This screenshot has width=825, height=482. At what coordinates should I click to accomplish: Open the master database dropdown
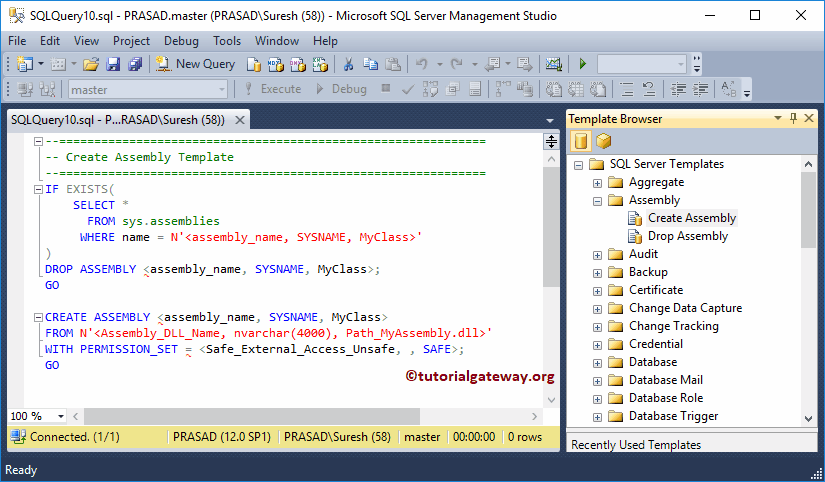(x=148, y=90)
